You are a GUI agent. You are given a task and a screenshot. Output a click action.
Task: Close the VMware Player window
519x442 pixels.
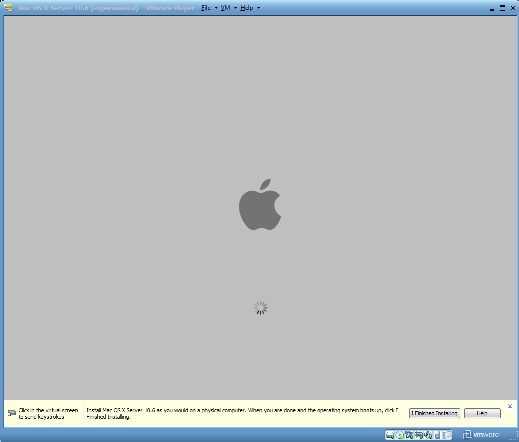[513, 8]
